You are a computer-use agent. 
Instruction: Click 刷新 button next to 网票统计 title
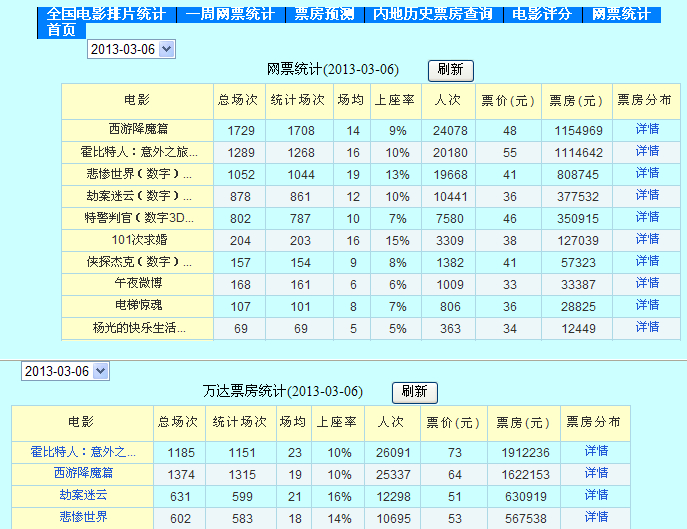[x=450, y=71]
